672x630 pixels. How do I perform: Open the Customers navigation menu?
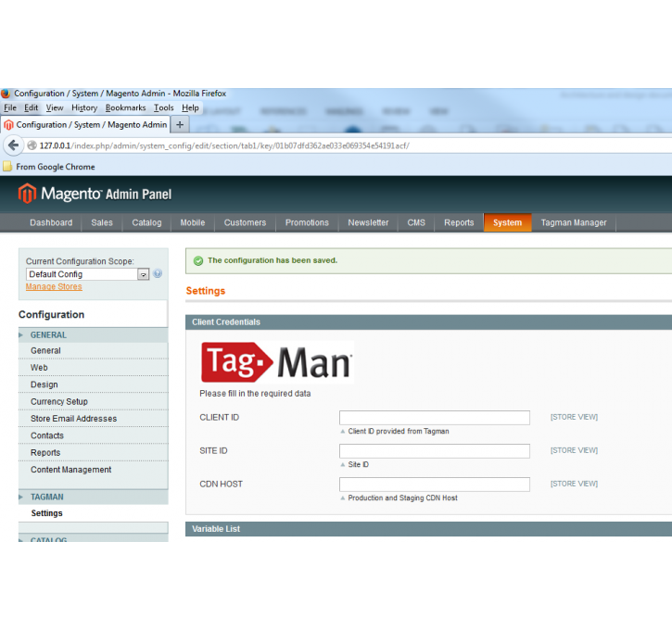[245, 222]
